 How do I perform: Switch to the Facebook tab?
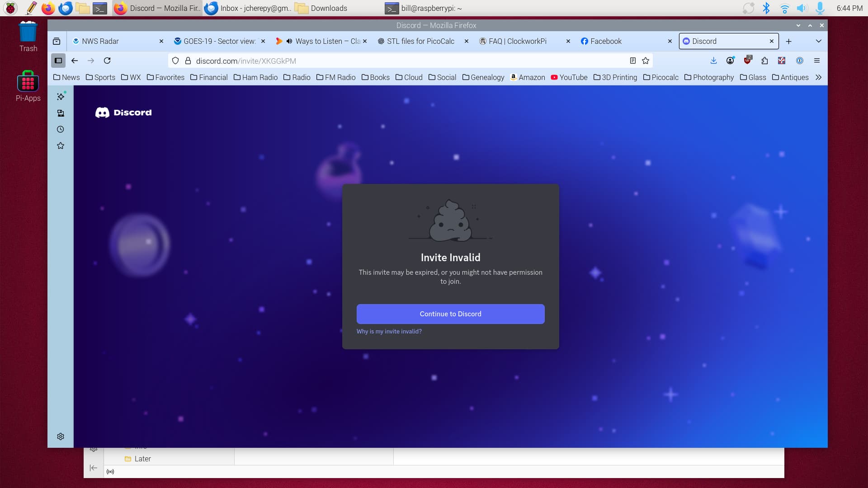point(606,41)
